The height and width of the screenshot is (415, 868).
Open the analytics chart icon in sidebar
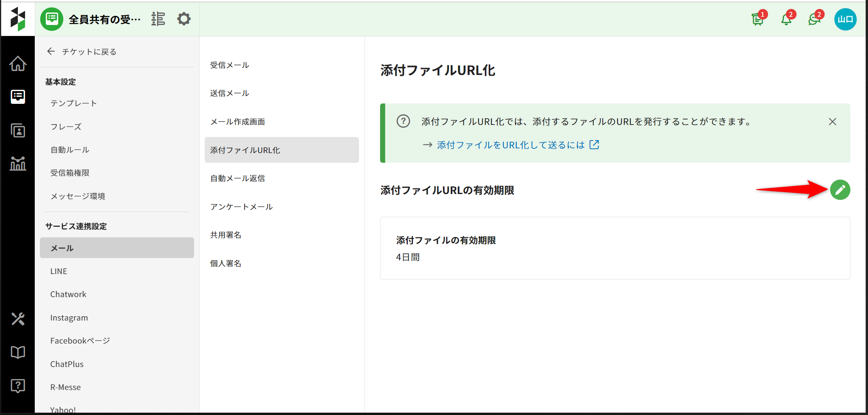click(x=18, y=164)
